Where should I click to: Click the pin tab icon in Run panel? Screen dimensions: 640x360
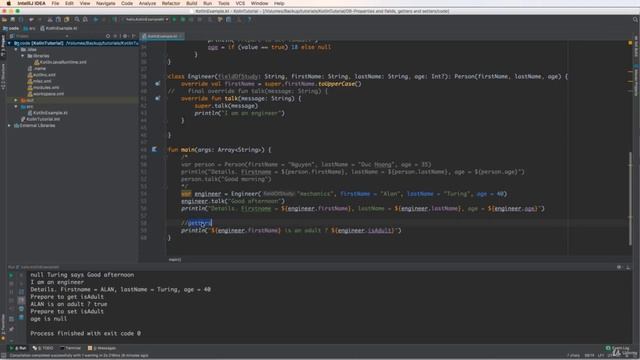pos(11,329)
